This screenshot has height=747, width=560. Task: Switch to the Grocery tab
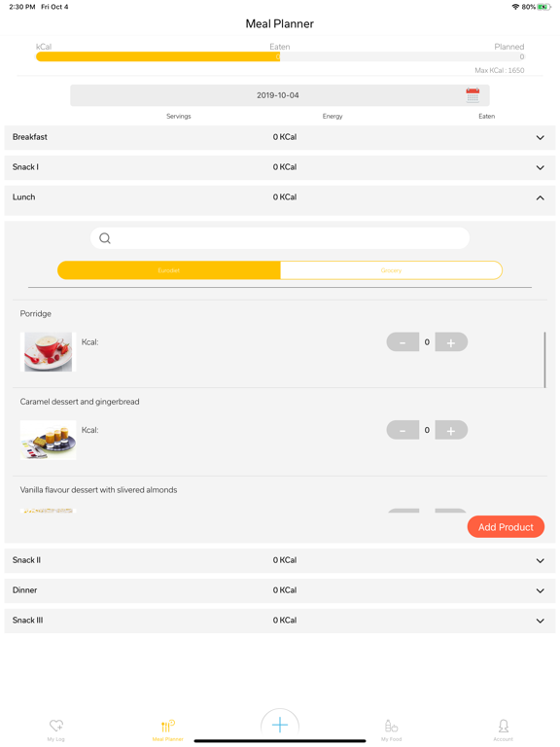[391, 270]
